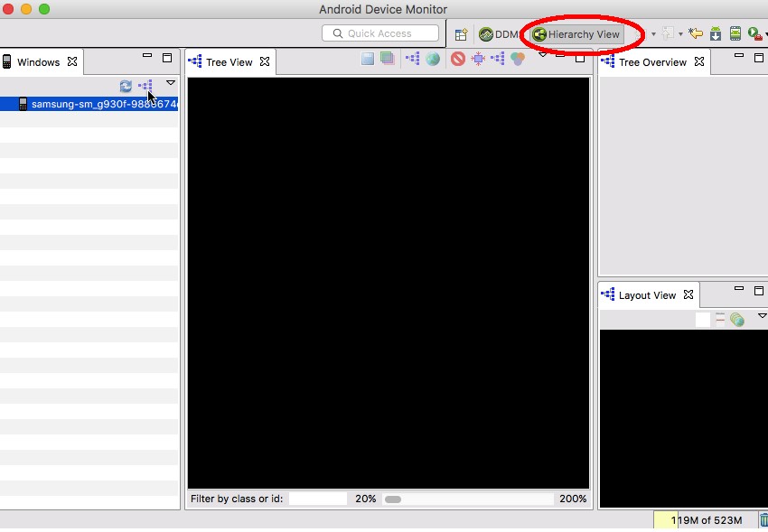Click the 119M of 523M heap status
The image size is (768, 532).
[x=705, y=520]
